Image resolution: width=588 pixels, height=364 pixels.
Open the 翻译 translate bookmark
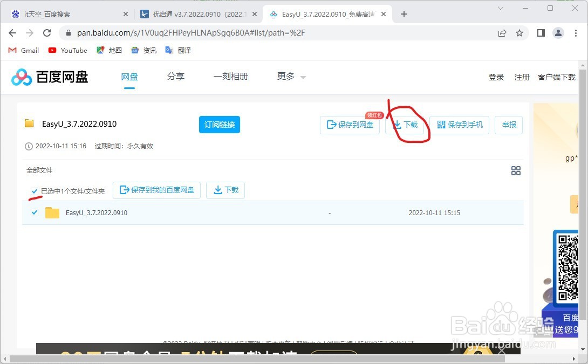pos(178,50)
